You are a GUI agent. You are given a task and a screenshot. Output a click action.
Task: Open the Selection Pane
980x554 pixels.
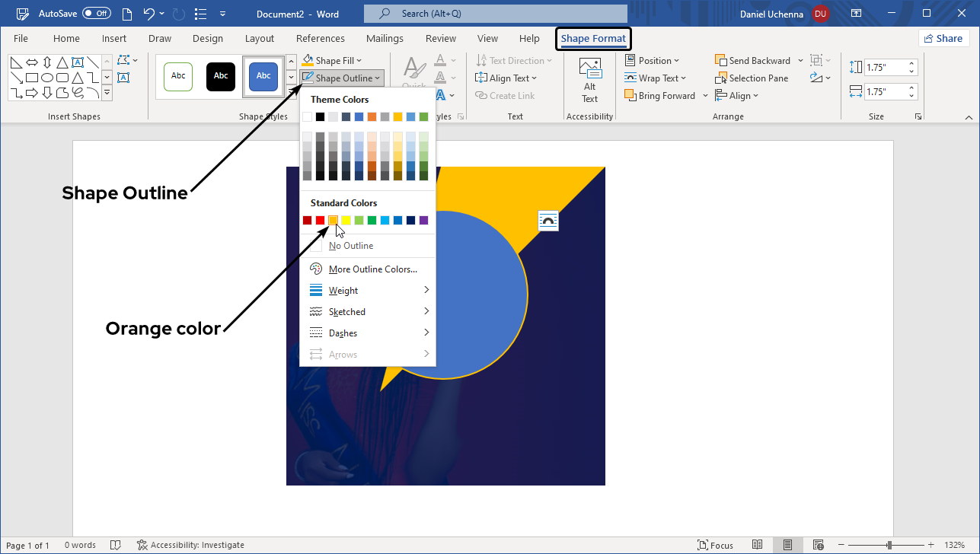pos(752,78)
